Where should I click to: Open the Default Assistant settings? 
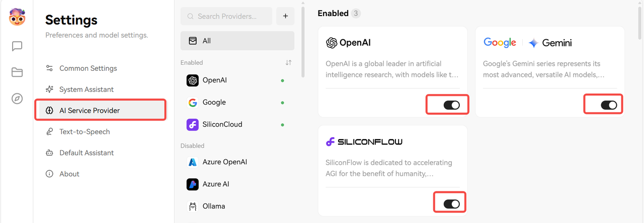tap(87, 153)
